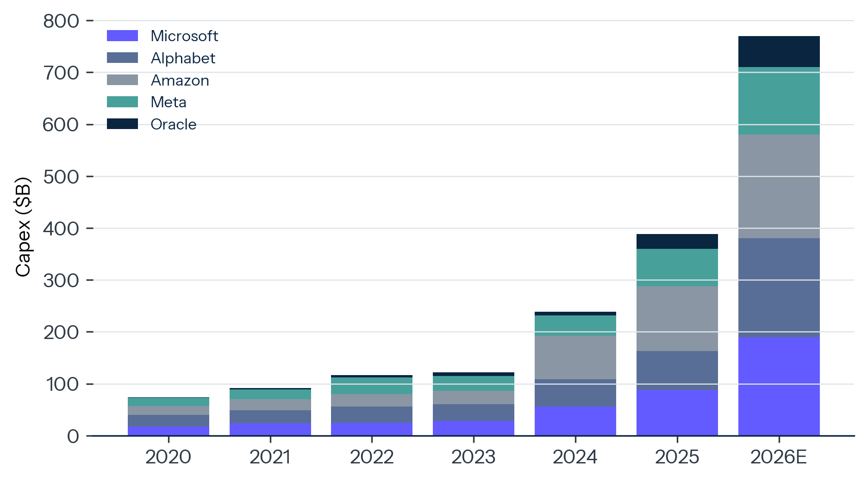Screen dimensions: 868x481
Task: Select the "Meta" legend label
Action: pyautogui.click(x=169, y=102)
